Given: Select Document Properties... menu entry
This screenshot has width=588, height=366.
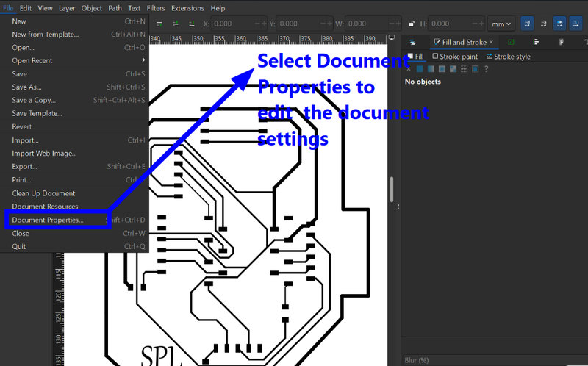Looking at the screenshot, I should [75, 220].
